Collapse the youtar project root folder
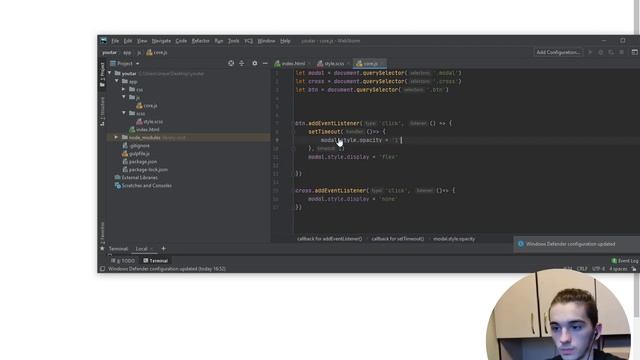This screenshot has height=360, width=640. [x=109, y=73]
